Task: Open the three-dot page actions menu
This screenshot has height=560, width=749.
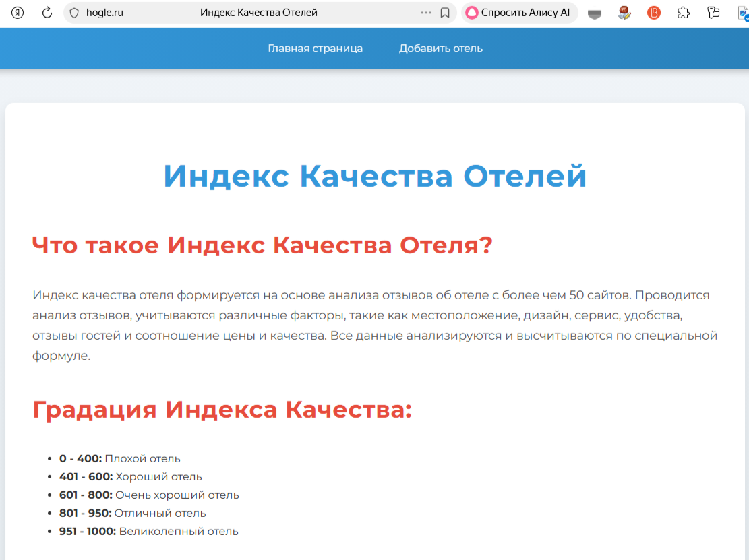Action: click(426, 13)
